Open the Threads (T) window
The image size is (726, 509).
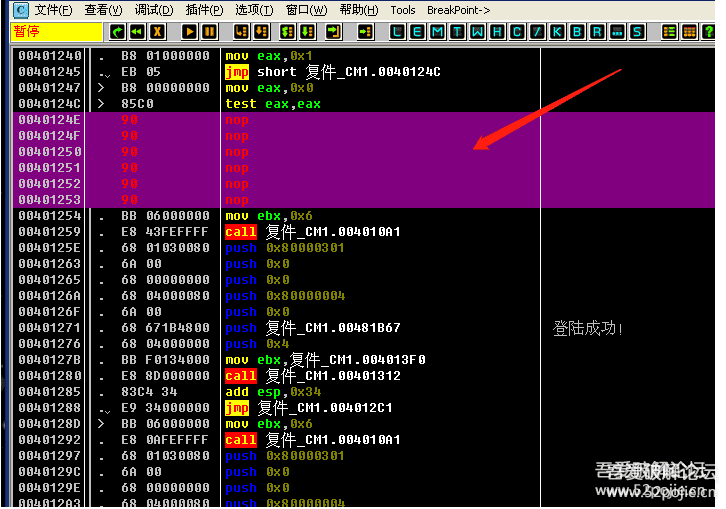pyautogui.click(x=457, y=32)
